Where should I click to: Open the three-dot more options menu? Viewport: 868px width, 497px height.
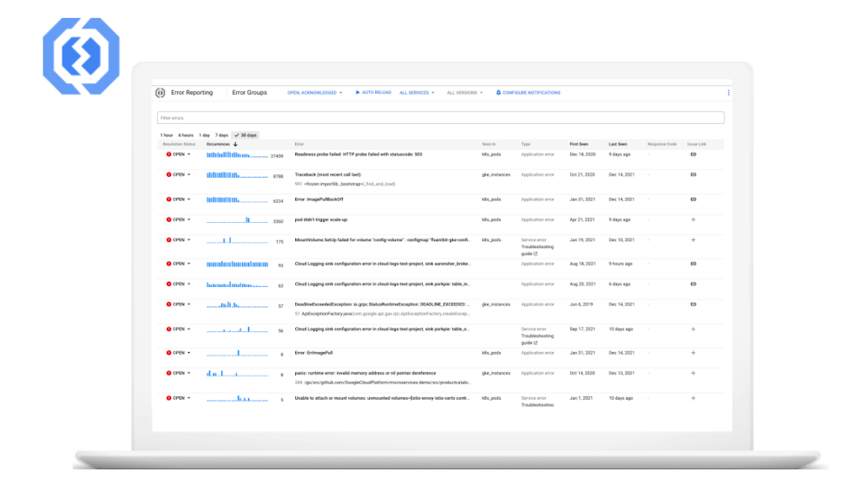(x=728, y=93)
